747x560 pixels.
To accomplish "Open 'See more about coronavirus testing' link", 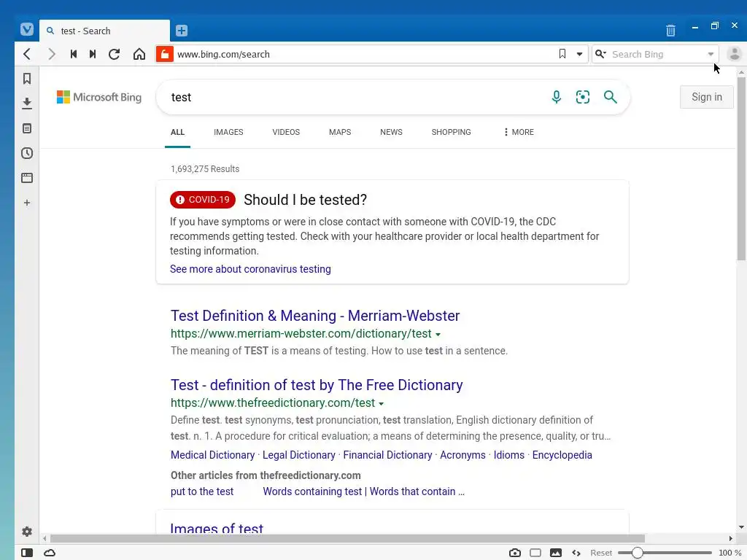I will pos(250,269).
